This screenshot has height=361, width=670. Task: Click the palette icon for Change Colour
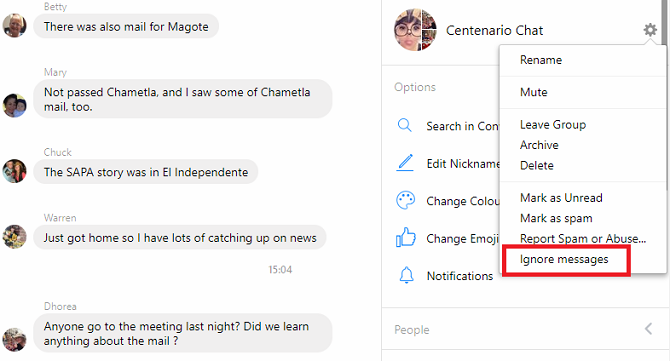pyautogui.click(x=406, y=200)
